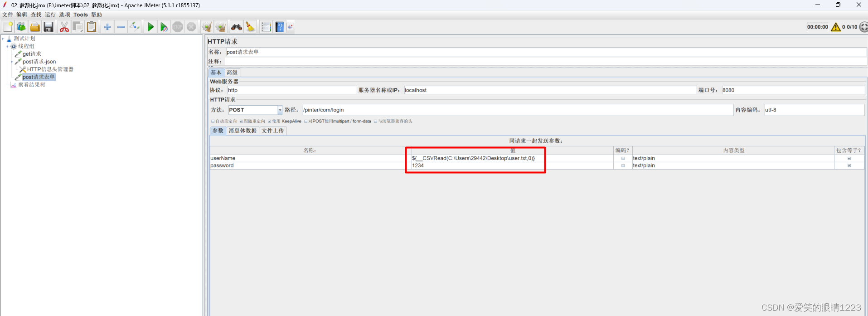Switch to the 基本 tab
The image size is (868, 316).
pyautogui.click(x=216, y=73)
